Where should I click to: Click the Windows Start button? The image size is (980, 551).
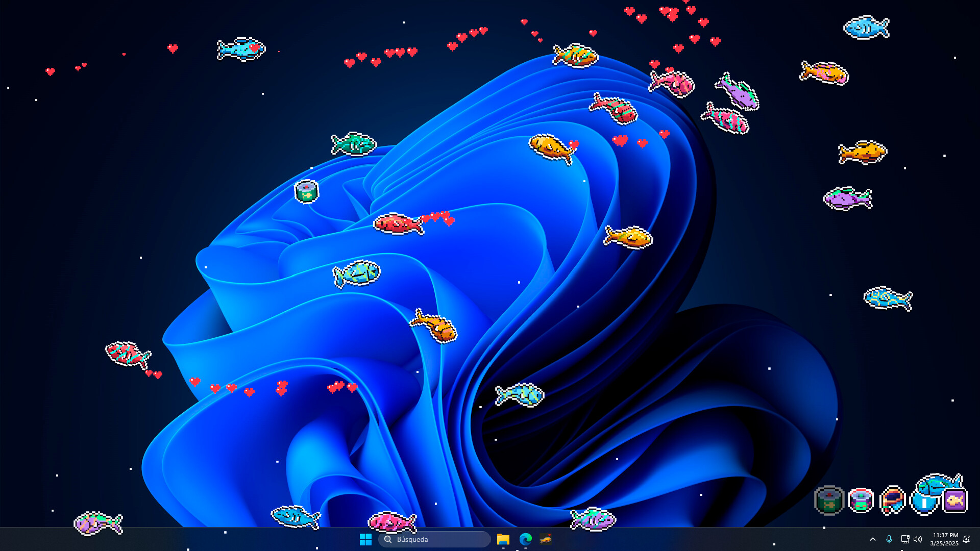(x=365, y=539)
